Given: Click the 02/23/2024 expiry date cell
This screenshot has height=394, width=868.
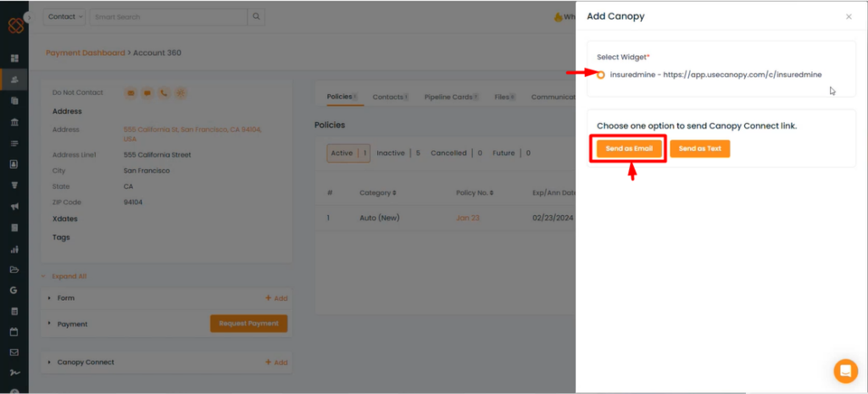Looking at the screenshot, I should pos(553,218).
